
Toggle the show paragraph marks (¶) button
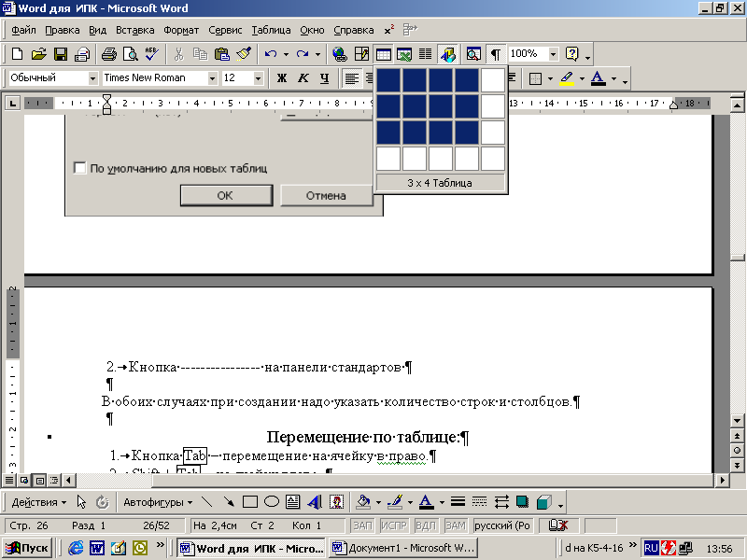496,54
